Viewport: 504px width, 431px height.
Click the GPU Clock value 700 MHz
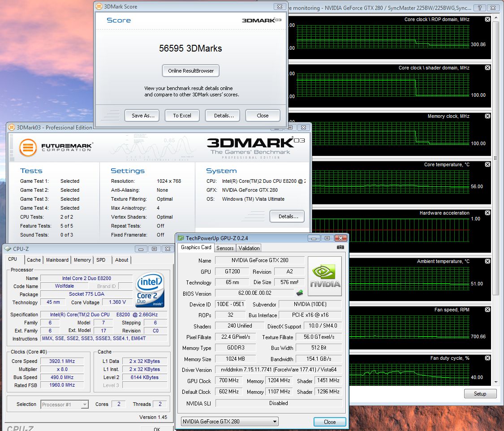[229, 380]
